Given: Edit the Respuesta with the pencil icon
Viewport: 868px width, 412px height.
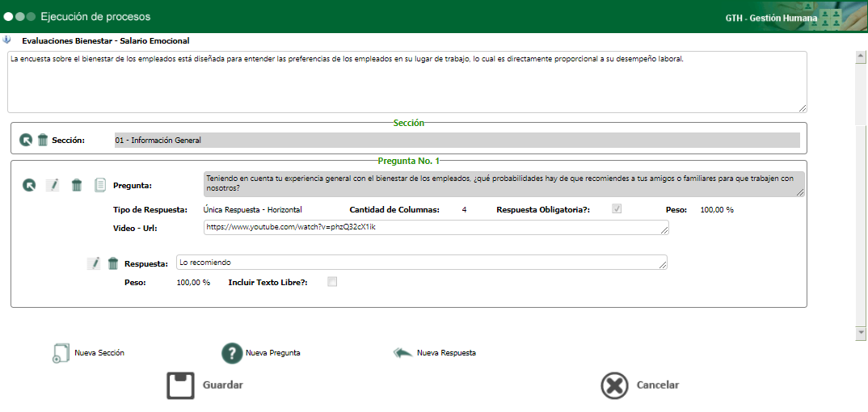Looking at the screenshot, I should pyautogui.click(x=94, y=263).
